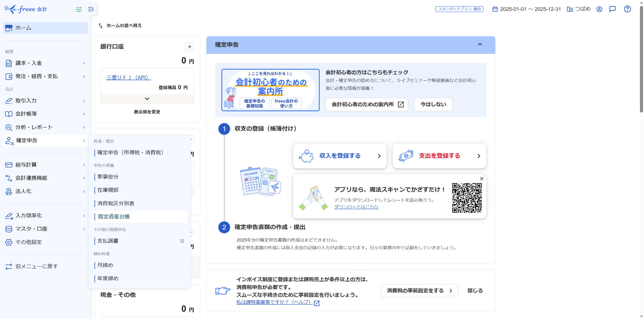This screenshot has height=319, width=644.
Task: Click the 収入を登録する button
Action: tap(339, 156)
